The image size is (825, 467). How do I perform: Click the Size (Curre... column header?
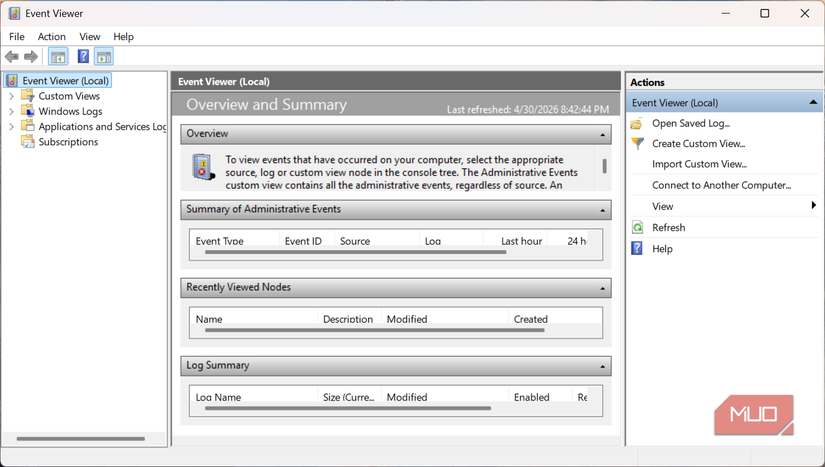(349, 397)
